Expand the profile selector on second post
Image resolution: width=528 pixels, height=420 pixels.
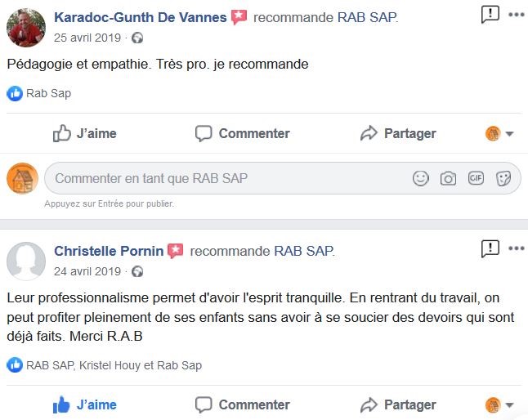[x=499, y=404]
